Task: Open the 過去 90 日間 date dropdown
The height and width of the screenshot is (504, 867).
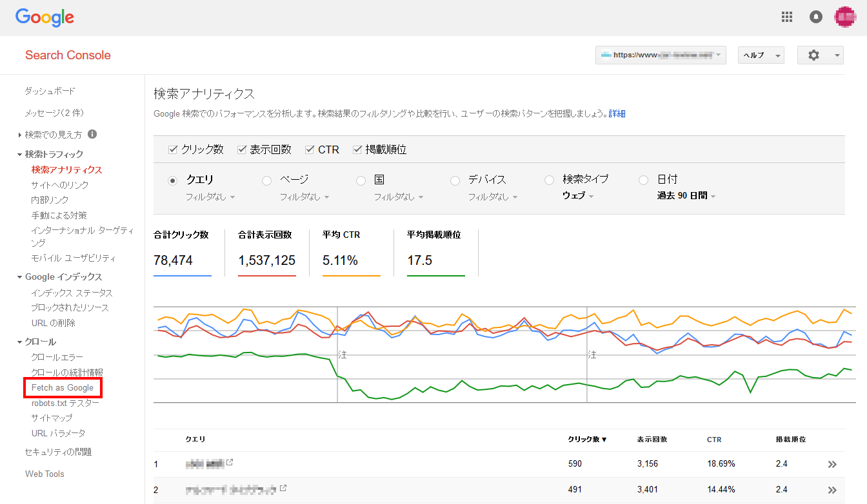Action: click(686, 196)
